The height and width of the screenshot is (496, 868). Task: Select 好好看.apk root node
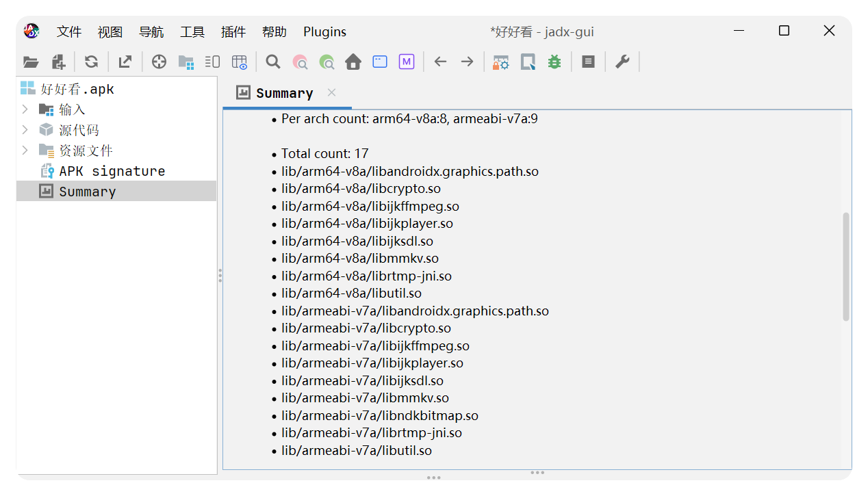point(67,89)
